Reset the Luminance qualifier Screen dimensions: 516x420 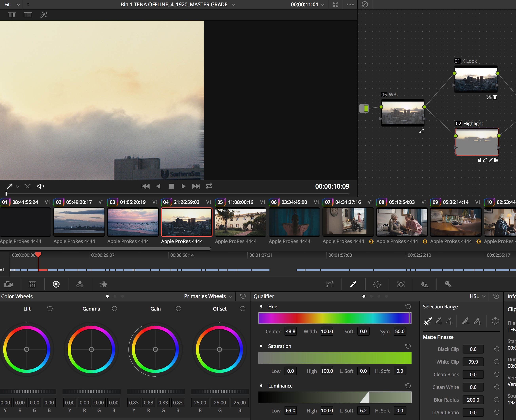pos(408,386)
